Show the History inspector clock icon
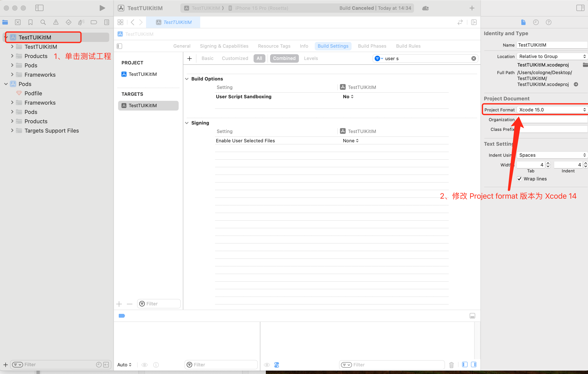 pyautogui.click(x=536, y=22)
